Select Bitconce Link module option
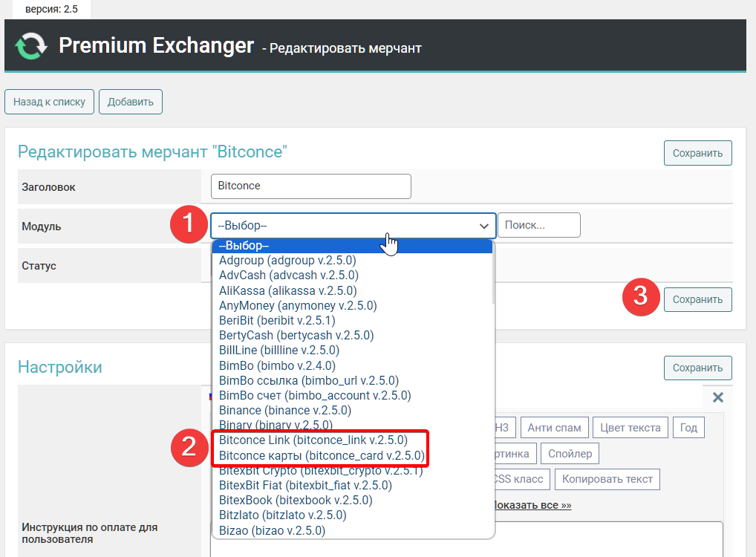Image resolution: width=756 pixels, height=557 pixels. pos(313,440)
